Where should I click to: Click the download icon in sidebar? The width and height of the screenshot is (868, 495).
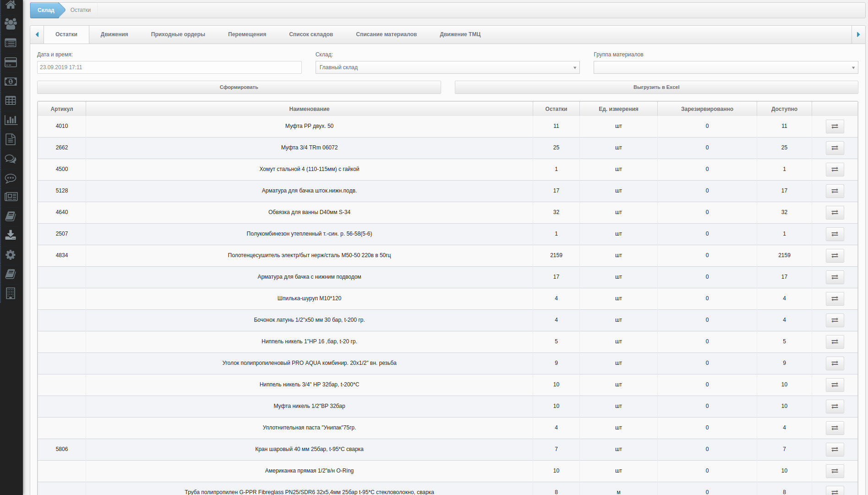point(11,235)
